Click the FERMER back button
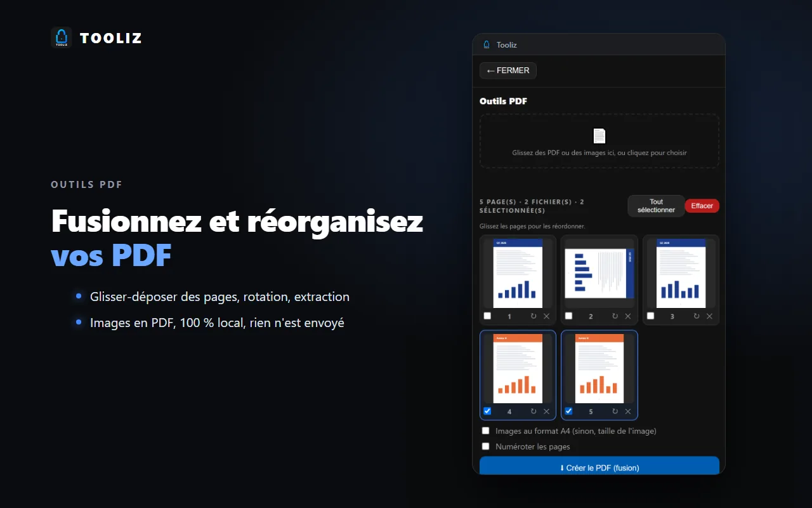This screenshot has height=508, width=812. coord(508,70)
